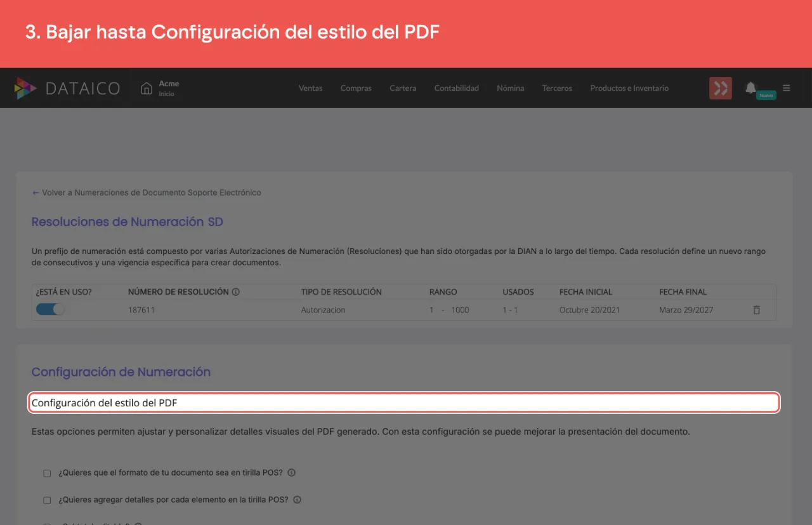Click the red double-arrow icon
This screenshot has width=812, height=525.
point(721,88)
